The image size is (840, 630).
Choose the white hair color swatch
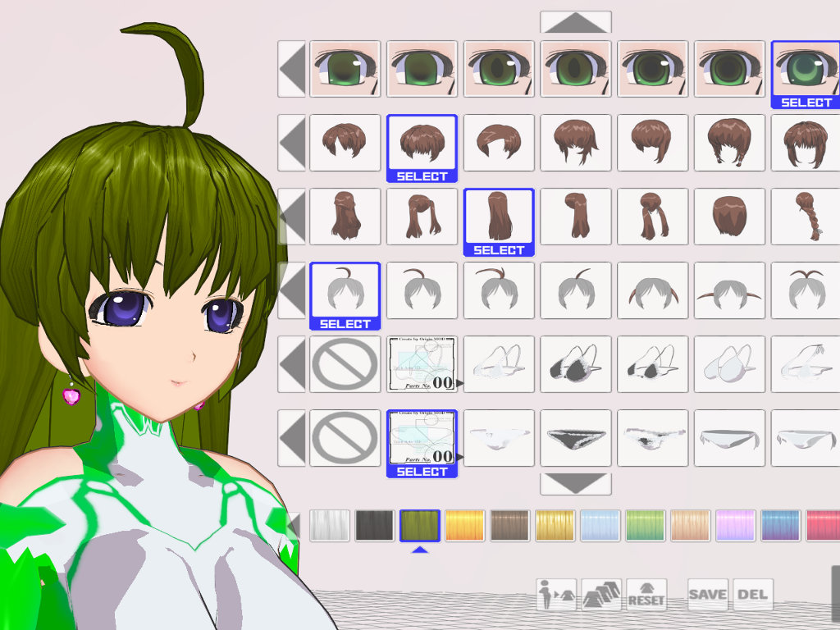pyautogui.click(x=330, y=526)
